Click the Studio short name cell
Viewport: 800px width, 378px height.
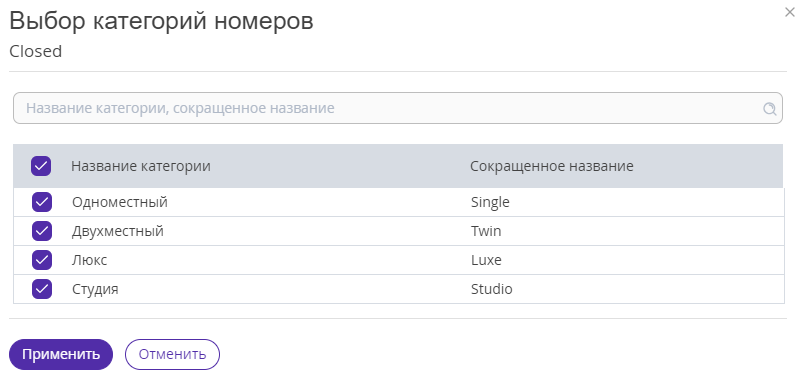pos(492,290)
